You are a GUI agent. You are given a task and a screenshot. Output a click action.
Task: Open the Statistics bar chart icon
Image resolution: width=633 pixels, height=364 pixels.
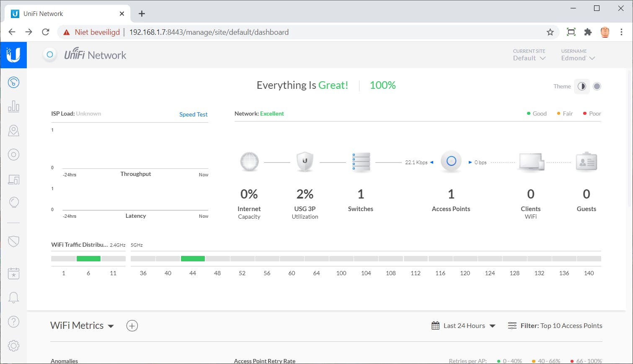[13, 106]
